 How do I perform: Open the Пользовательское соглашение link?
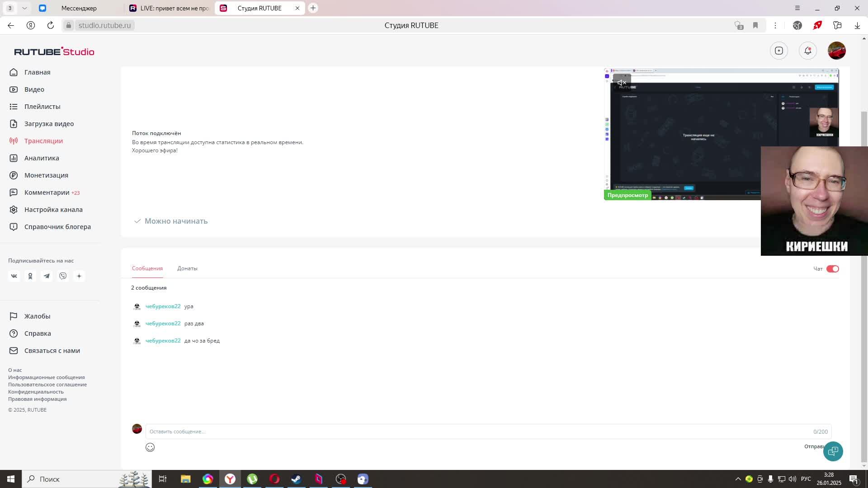[47, 385]
